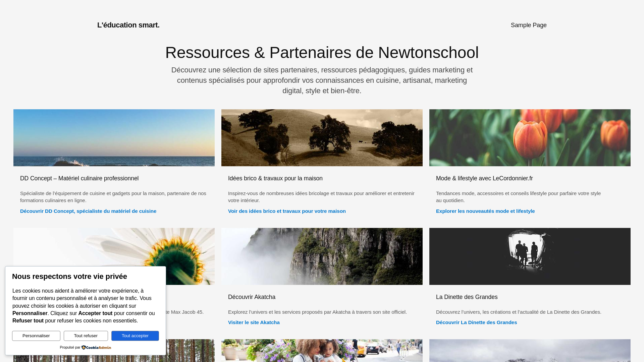Open mother and child street thumbnail
The image size is (644, 362).
tap(322, 351)
